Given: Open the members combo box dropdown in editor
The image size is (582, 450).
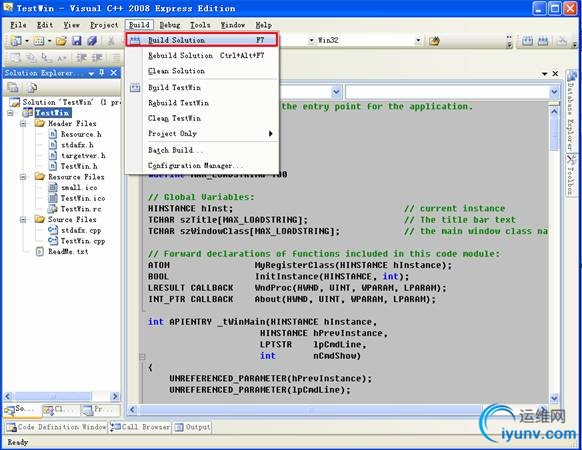Looking at the screenshot, I should (x=554, y=91).
